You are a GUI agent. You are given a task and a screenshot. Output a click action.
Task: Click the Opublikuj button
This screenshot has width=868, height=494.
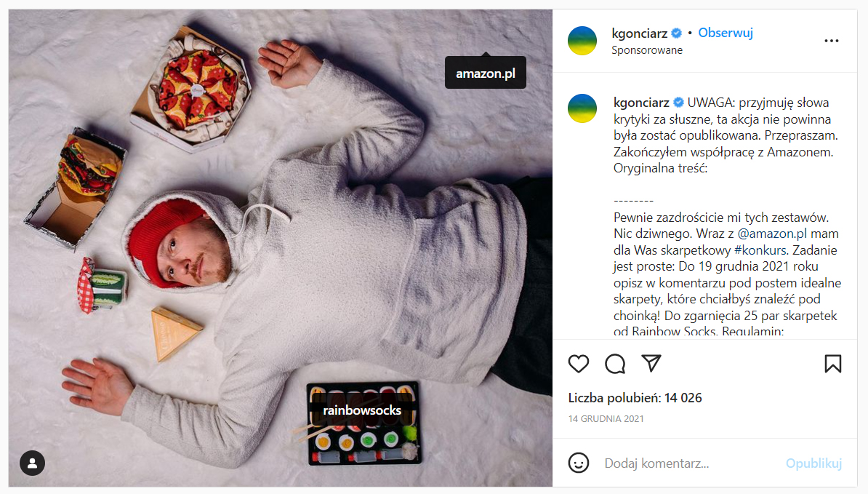(x=813, y=463)
